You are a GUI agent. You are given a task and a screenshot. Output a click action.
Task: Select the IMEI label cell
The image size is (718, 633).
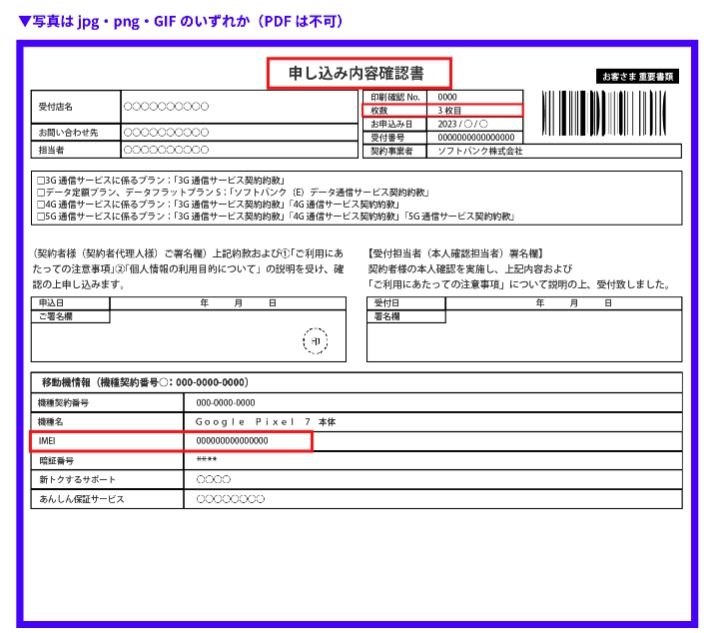(107, 441)
